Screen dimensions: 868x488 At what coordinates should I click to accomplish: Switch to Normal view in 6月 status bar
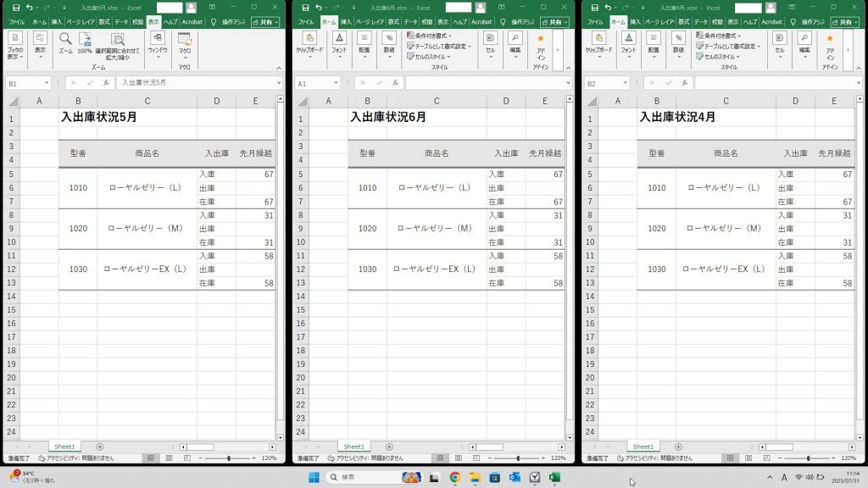point(440,458)
